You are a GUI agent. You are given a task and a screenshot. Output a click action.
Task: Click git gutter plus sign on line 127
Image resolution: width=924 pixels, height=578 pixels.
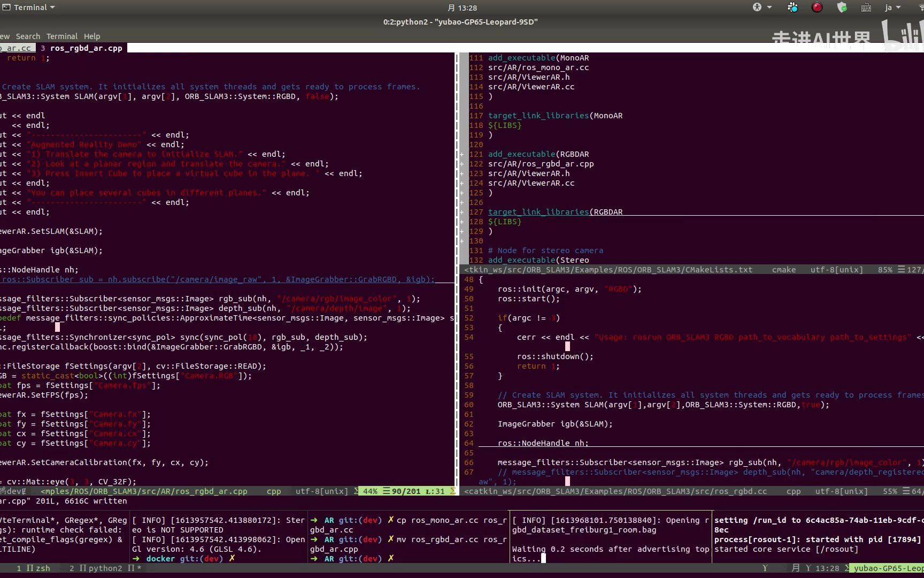coord(462,212)
